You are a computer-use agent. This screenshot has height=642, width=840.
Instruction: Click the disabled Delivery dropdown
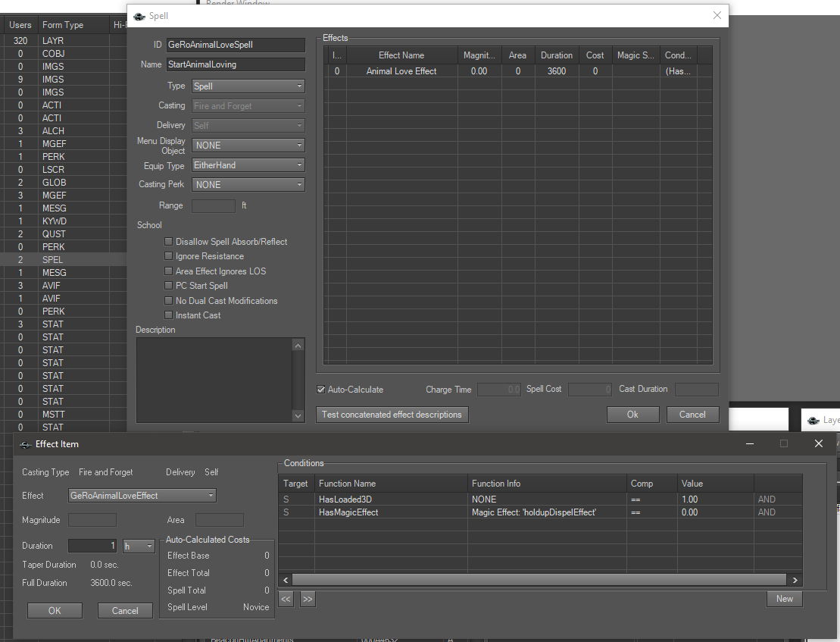[248, 125]
